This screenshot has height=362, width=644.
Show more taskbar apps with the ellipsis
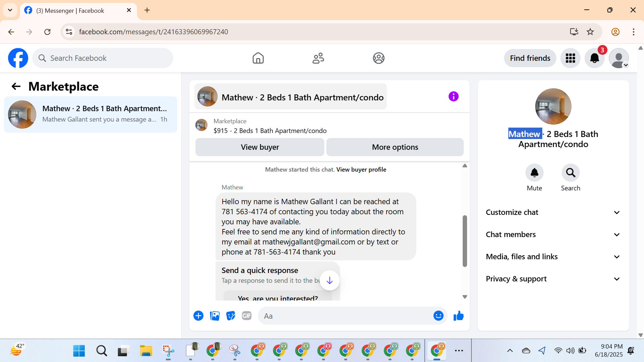click(x=459, y=351)
